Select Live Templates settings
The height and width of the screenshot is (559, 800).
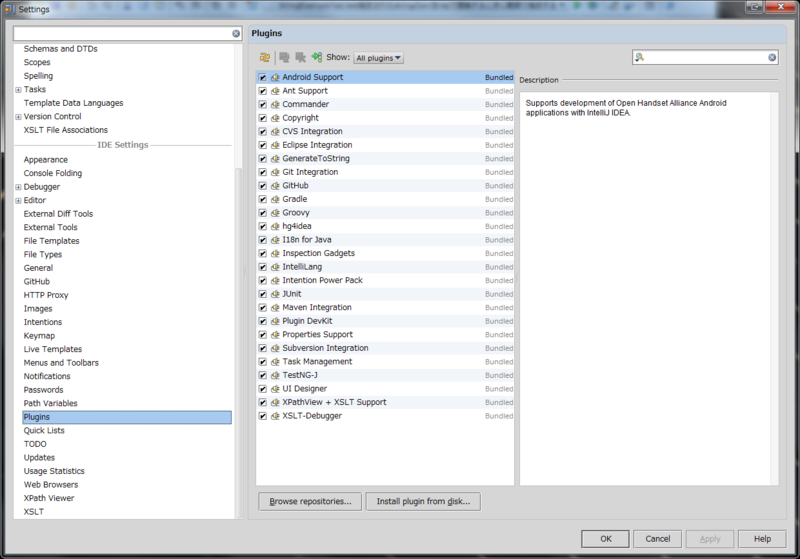point(53,349)
